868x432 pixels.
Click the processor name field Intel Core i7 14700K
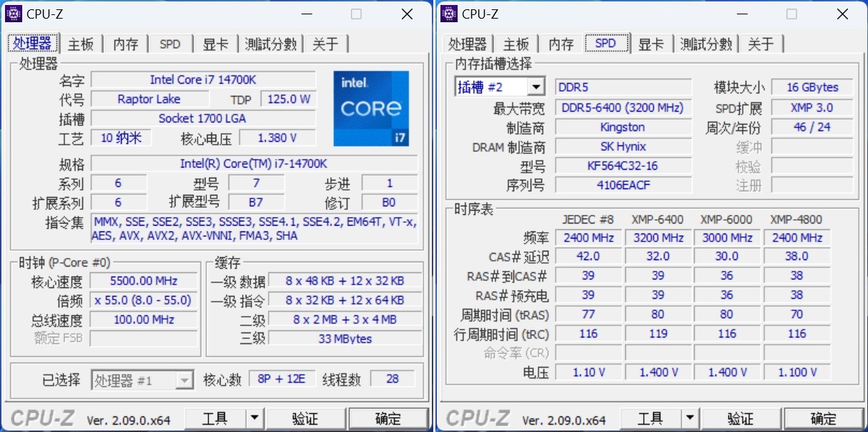click(203, 80)
